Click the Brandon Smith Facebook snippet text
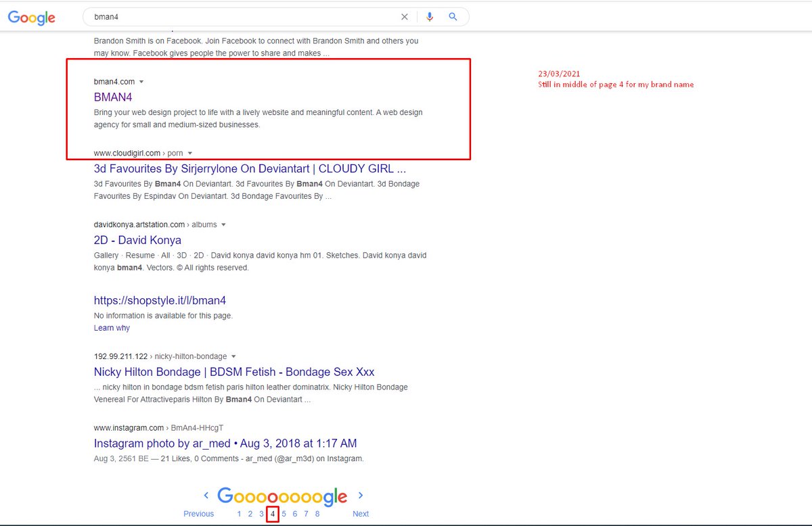The height and width of the screenshot is (526, 812). [256, 47]
